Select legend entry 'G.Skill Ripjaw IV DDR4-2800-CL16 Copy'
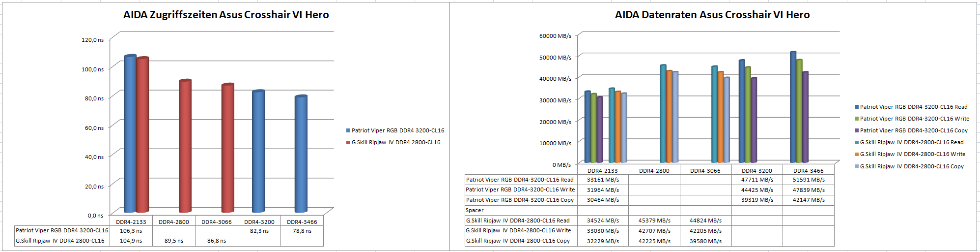The image size is (980, 252). pyautogui.click(x=912, y=166)
